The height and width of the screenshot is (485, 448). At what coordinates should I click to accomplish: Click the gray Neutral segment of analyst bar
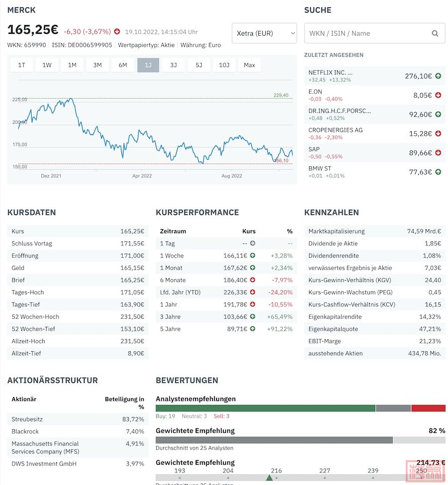click(393, 408)
